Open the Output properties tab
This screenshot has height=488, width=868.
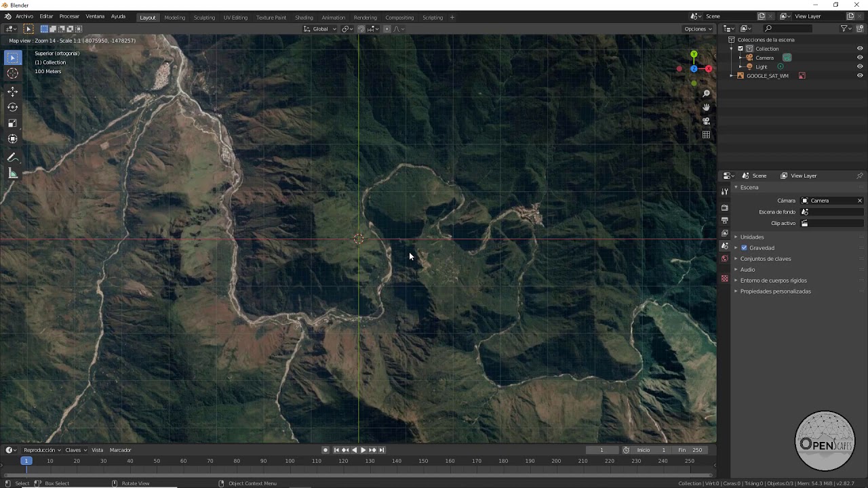coord(724,220)
